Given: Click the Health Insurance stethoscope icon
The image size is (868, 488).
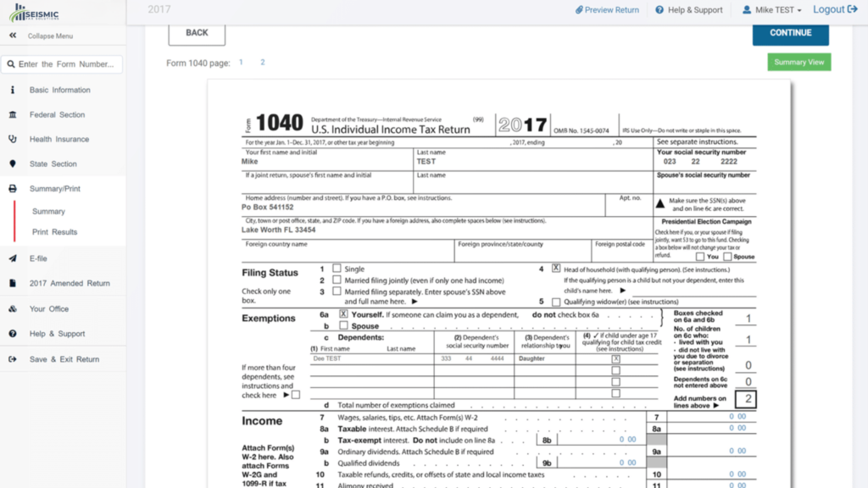Looking at the screenshot, I should click(13, 139).
